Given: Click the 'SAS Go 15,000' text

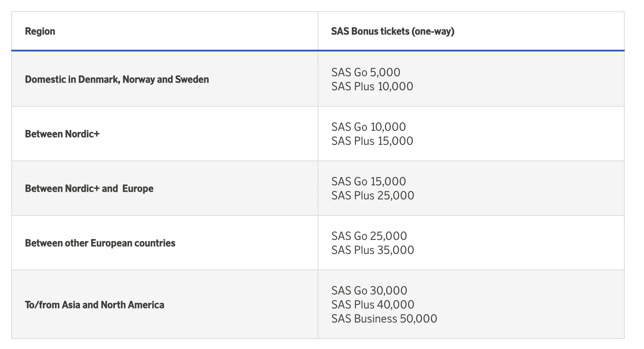Looking at the screenshot, I should [x=369, y=181].
